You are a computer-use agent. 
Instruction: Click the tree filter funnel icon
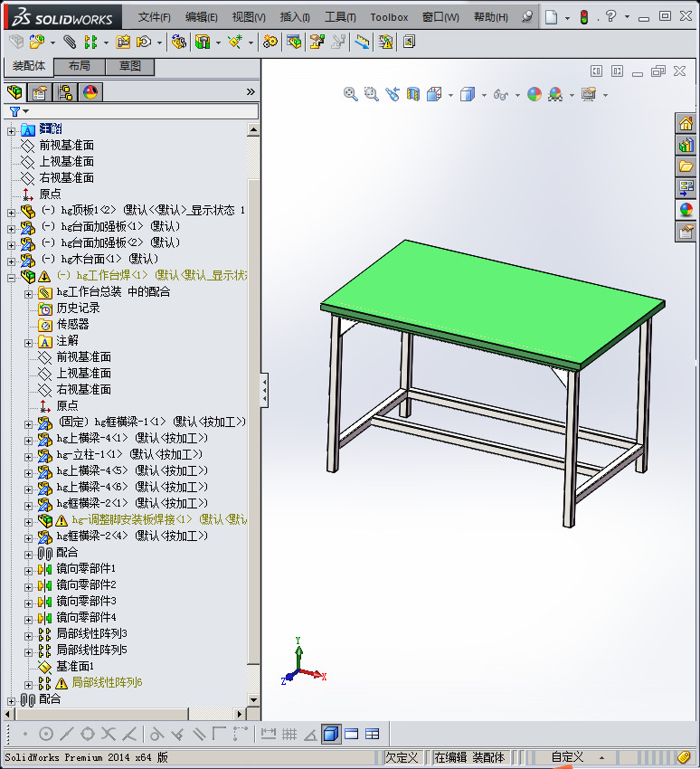pyautogui.click(x=15, y=112)
